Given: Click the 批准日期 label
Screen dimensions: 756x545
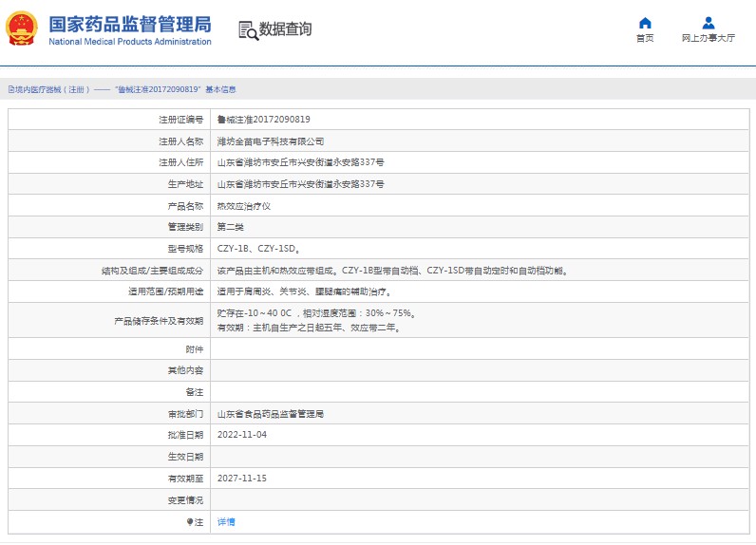Looking at the screenshot, I should pyautogui.click(x=185, y=435).
